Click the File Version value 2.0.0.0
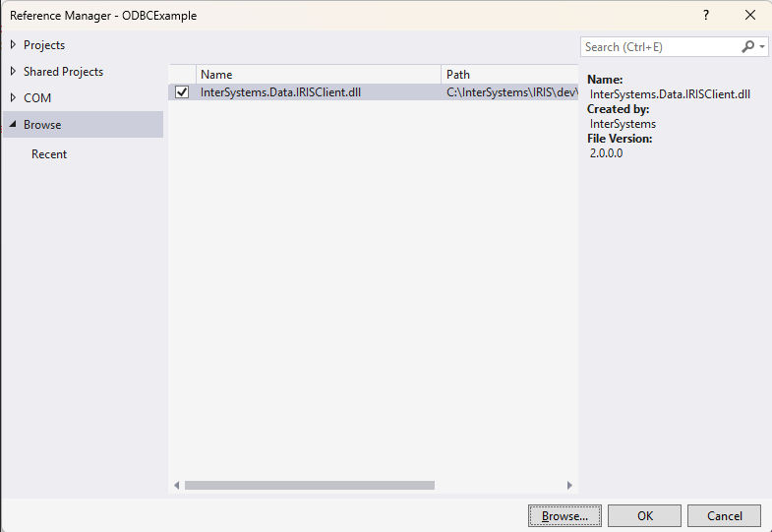 click(606, 153)
